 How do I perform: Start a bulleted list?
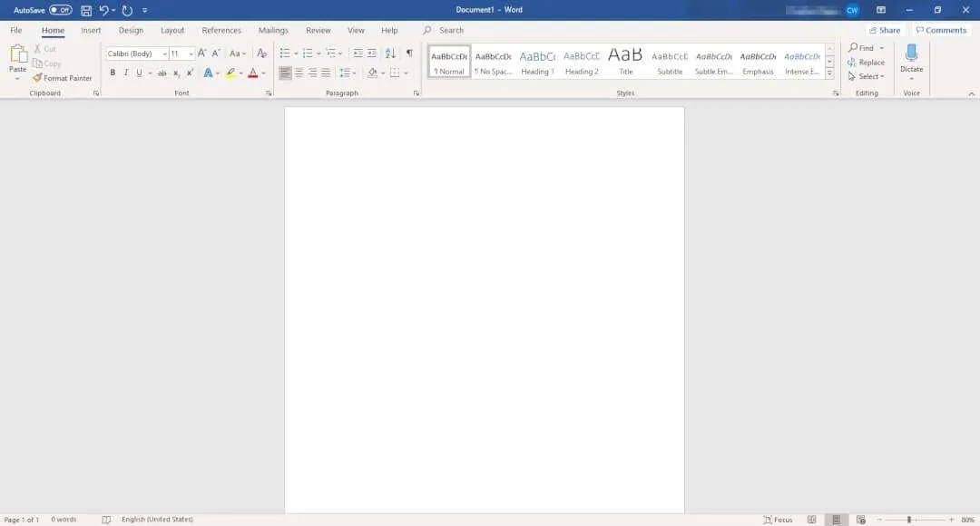[285, 54]
